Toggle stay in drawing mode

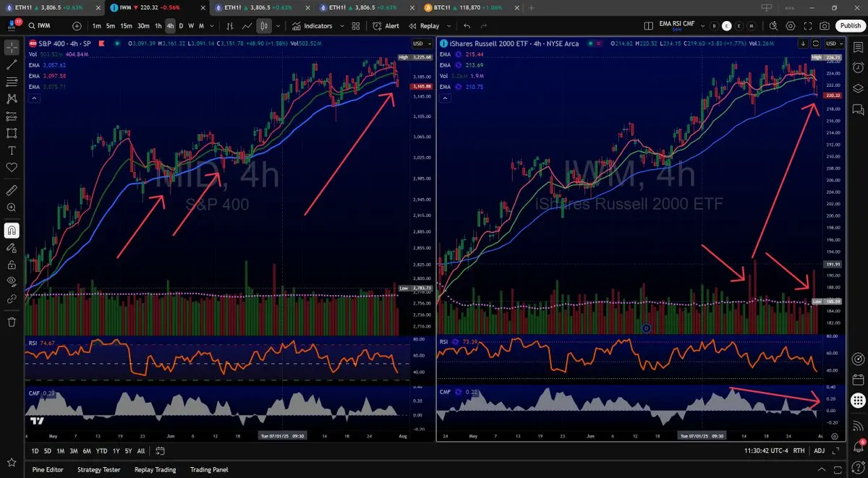click(x=12, y=248)
